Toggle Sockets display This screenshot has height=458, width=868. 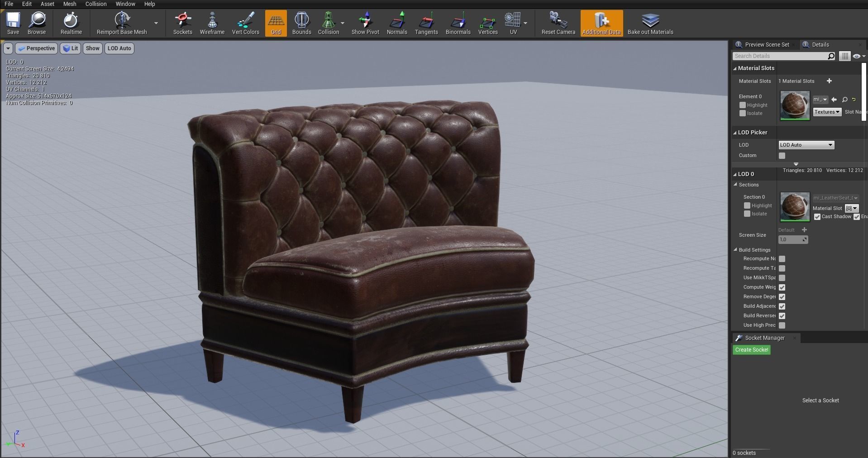point(183,23)
